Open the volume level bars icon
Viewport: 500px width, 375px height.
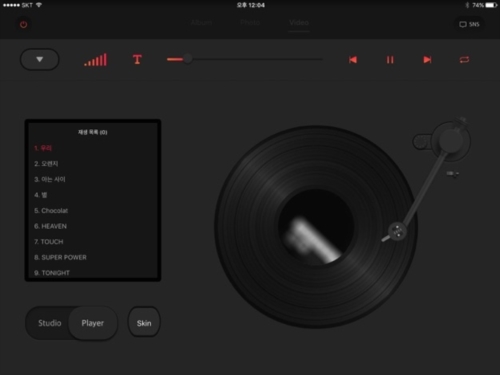click(x=96, y=60)
